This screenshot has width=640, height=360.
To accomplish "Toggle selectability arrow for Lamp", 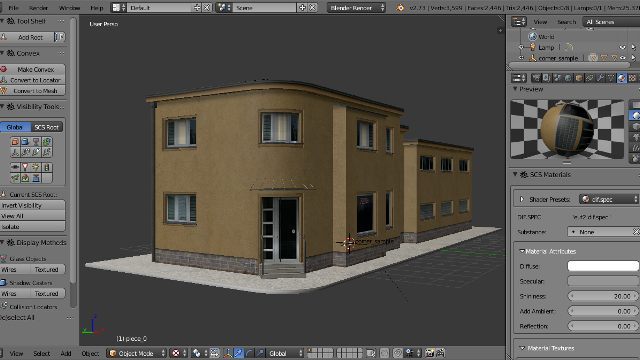I will 633,47.
